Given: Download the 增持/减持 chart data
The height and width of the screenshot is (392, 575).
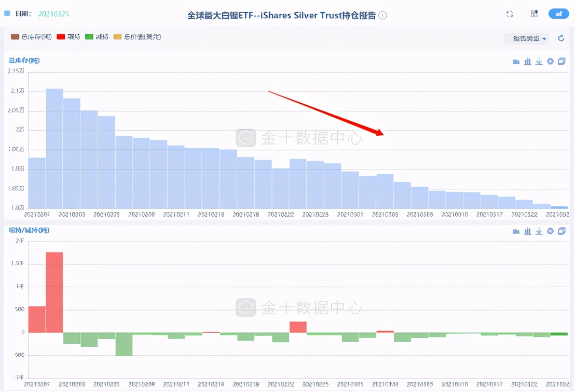Looking at the screenshot, I should (x=539, y=231).
